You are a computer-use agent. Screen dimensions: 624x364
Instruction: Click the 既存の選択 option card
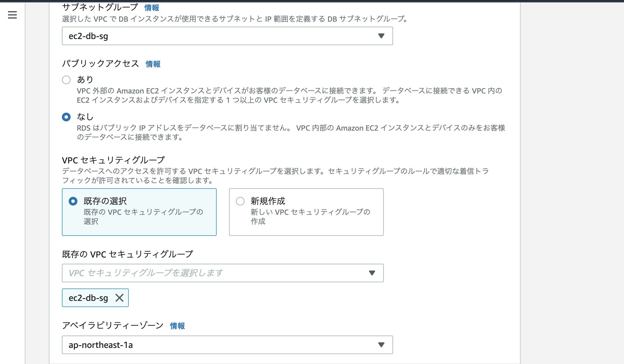point(139,212)
